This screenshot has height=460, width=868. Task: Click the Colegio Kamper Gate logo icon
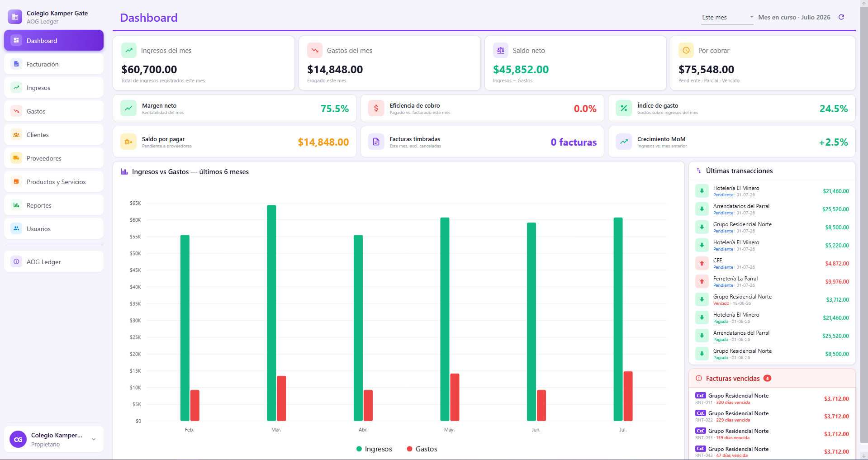(x=15, y=17)
